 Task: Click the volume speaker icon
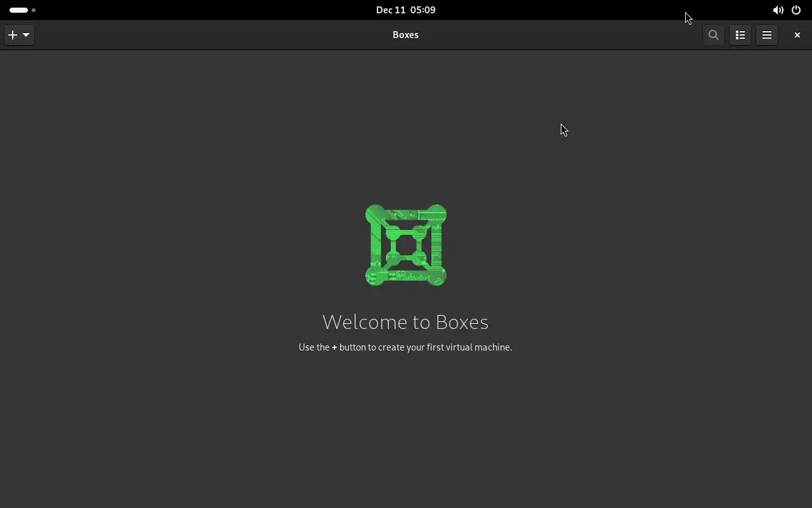point(778,10)
